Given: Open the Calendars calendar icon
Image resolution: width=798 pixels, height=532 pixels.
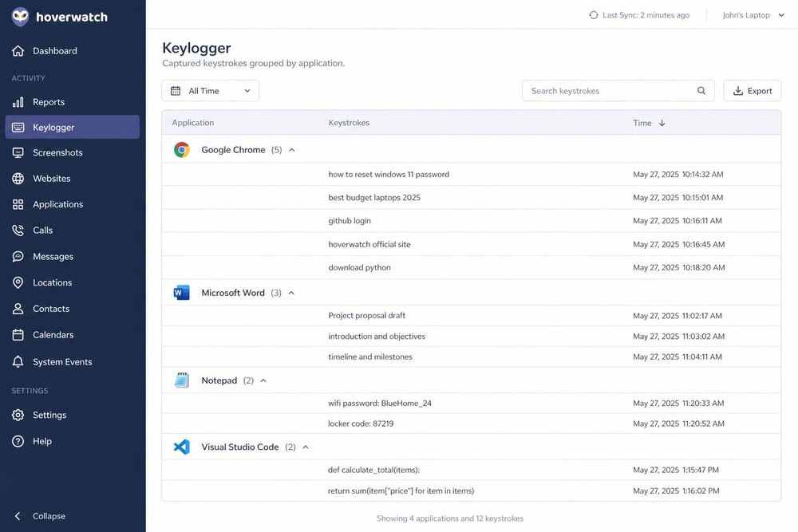Looking at the screenshot, I should [x=18, y=335].
